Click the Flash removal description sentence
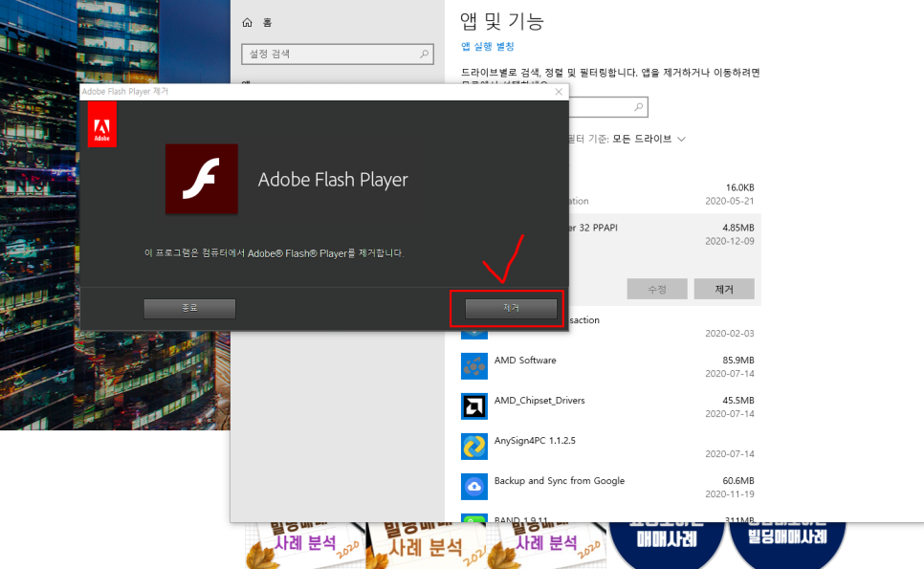Viewport: 924px width, 569px height. point(274,253)
